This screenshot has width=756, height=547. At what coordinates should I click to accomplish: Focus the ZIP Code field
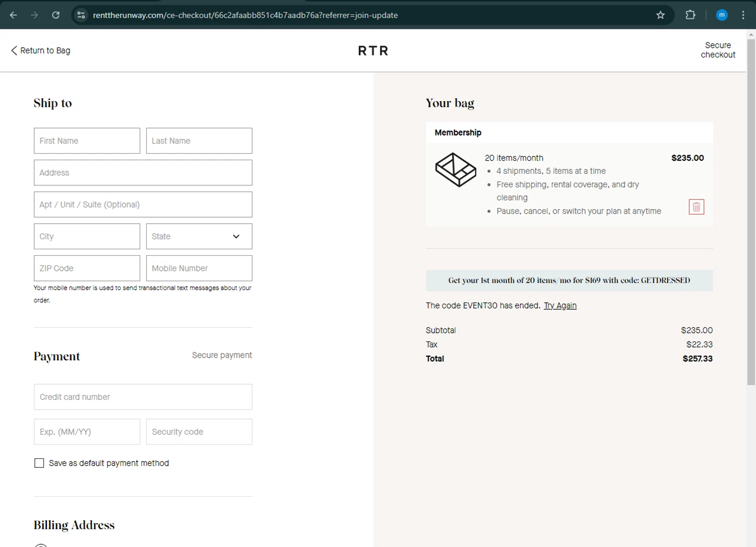[87, 268]
